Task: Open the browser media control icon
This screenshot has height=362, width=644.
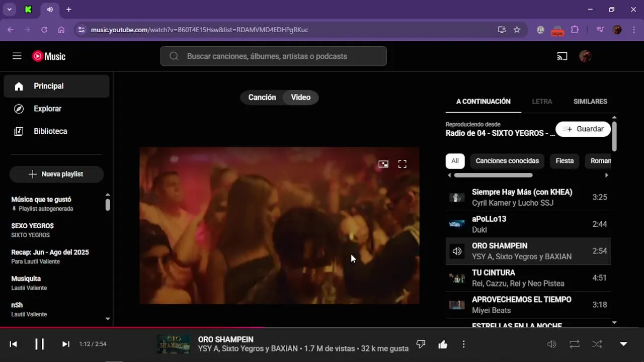Action: coord(600,30)
